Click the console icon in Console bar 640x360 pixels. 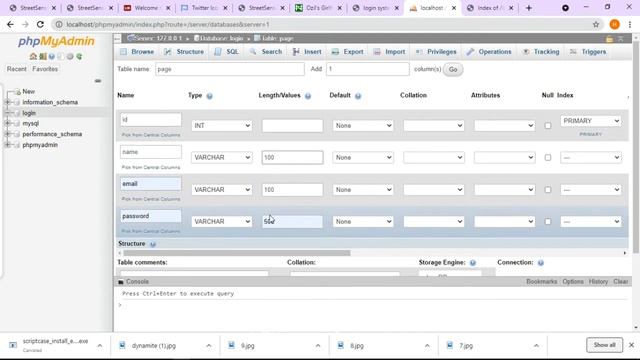pos(121,282)
